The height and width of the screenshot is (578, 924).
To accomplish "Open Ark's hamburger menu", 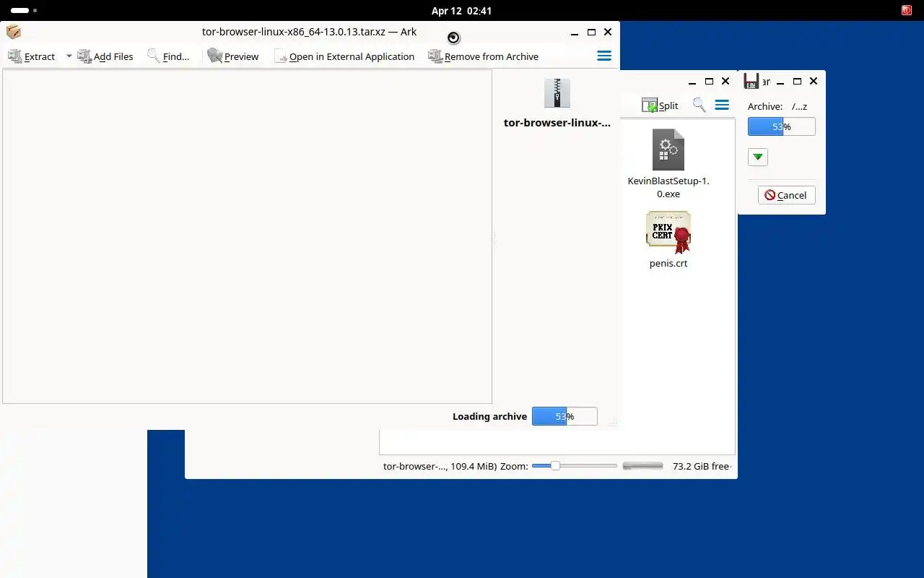I will 604,56.
